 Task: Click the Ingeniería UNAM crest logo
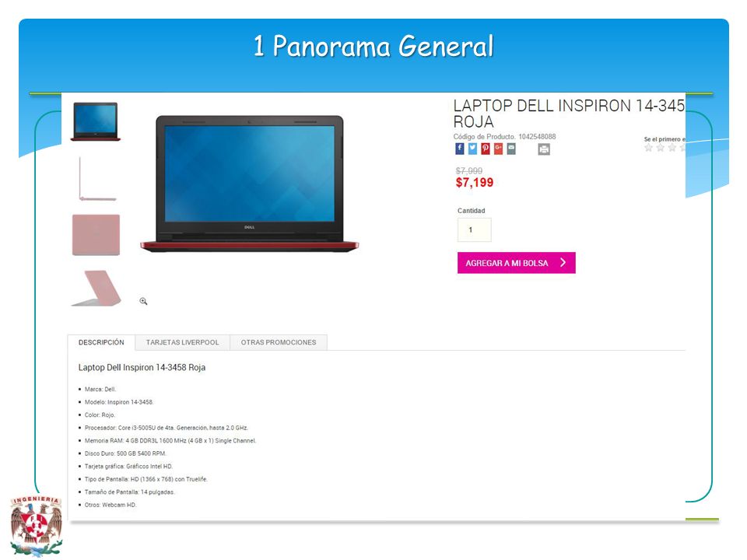tap(37, 526)
